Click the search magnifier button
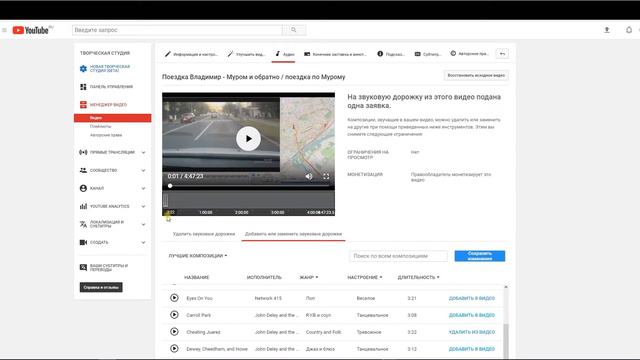 pos(294,30)
